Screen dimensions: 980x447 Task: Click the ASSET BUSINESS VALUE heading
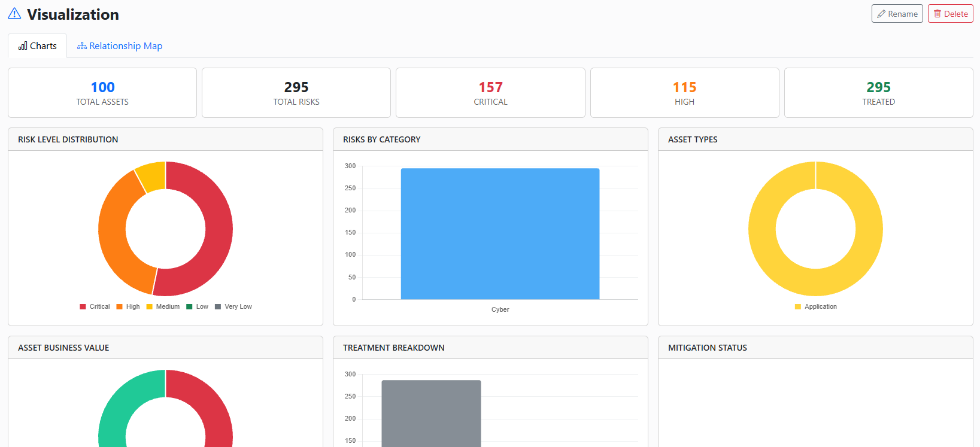point(63,348)
